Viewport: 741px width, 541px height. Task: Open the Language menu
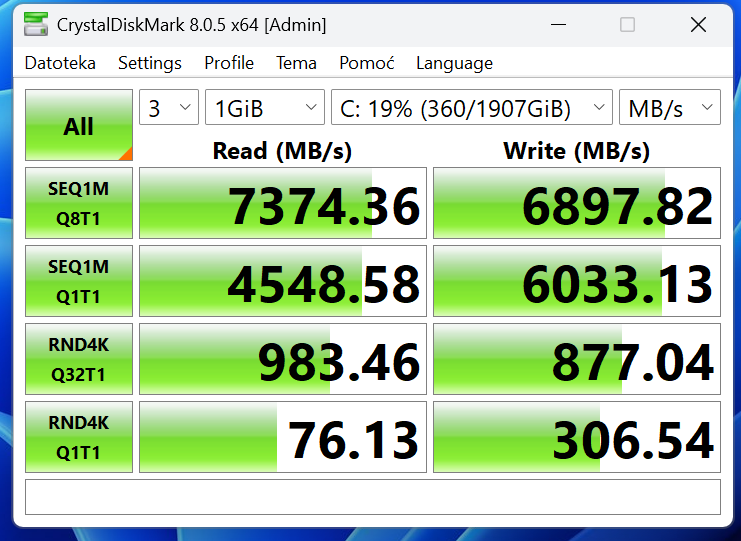454,63
